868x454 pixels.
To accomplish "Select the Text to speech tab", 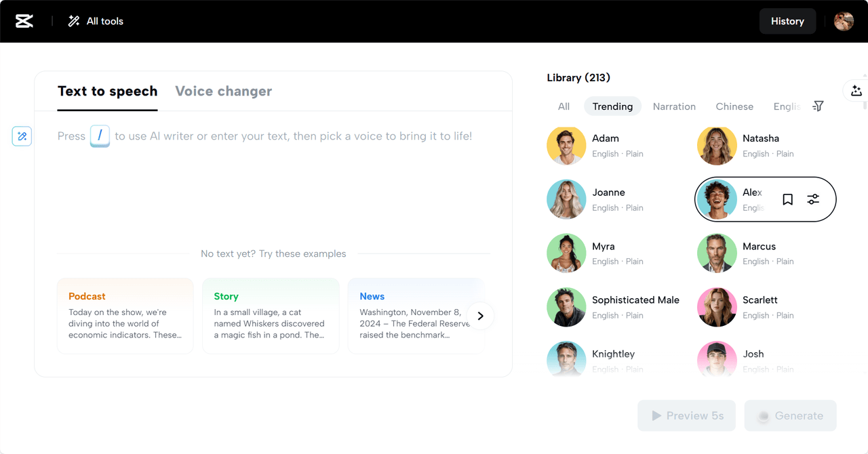I will [x=107, y=91].
